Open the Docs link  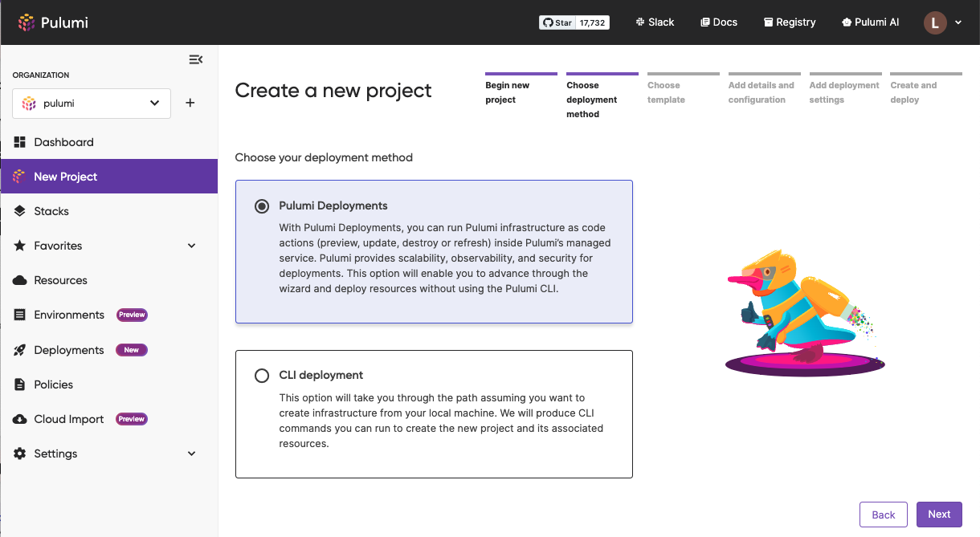click(719, 22)
